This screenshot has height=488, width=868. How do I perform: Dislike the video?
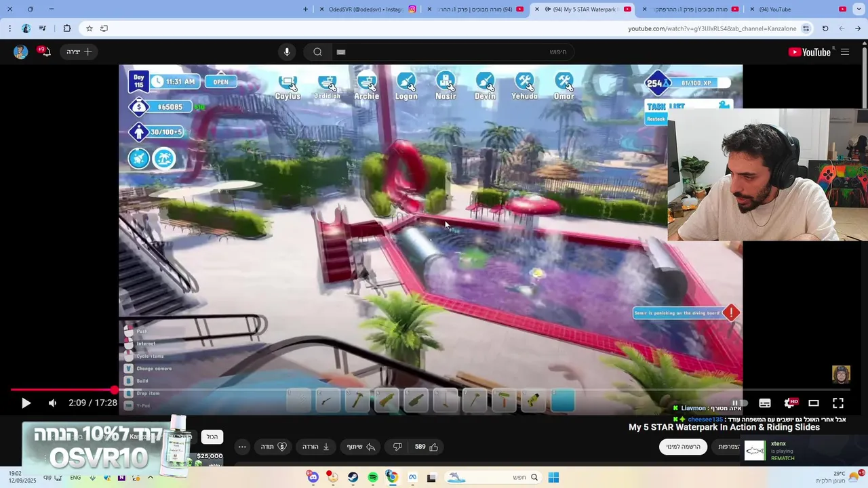(x=397, y=447)
